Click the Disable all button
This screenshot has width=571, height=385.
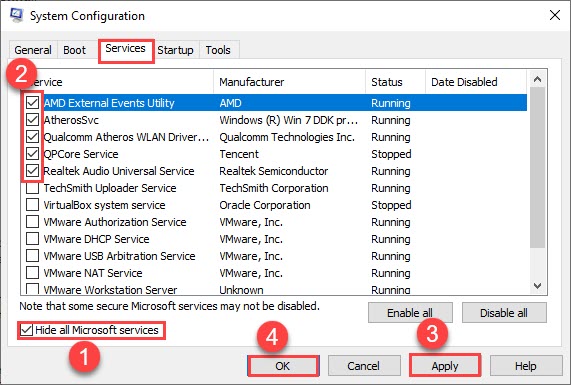504,313
